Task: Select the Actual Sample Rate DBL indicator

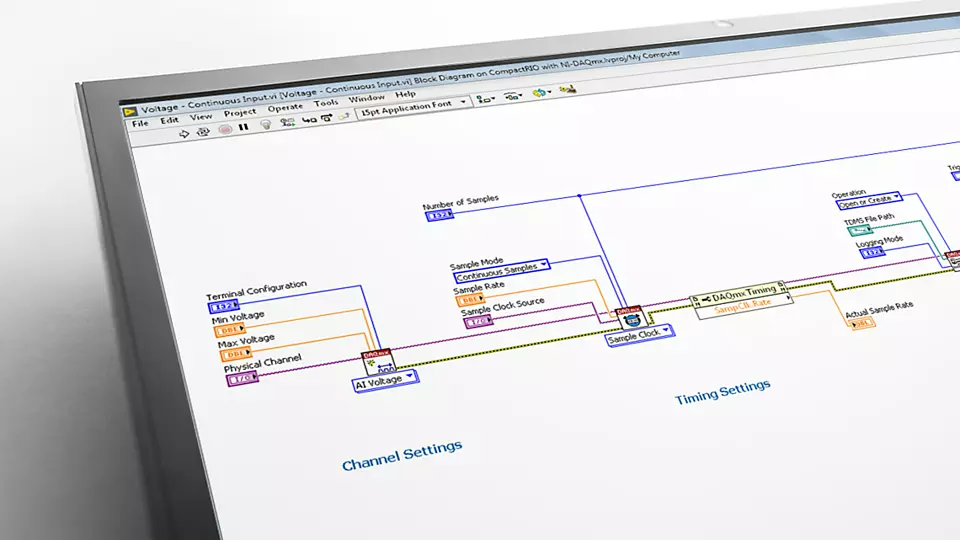Action: (862, 323)
